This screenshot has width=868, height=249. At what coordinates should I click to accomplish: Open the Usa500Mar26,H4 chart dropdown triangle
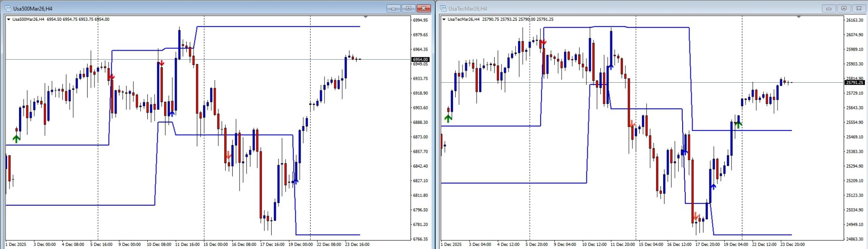[9, 19]
